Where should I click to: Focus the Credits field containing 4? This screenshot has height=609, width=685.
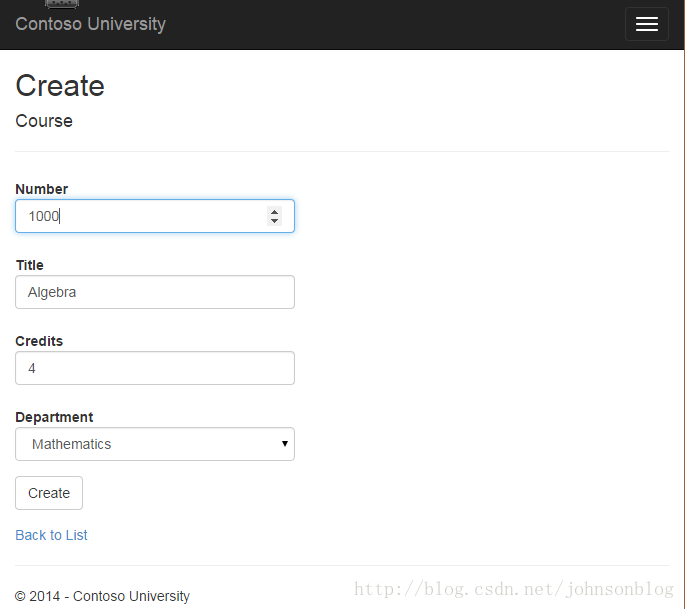pyautogui.click(x=155, y=368)
